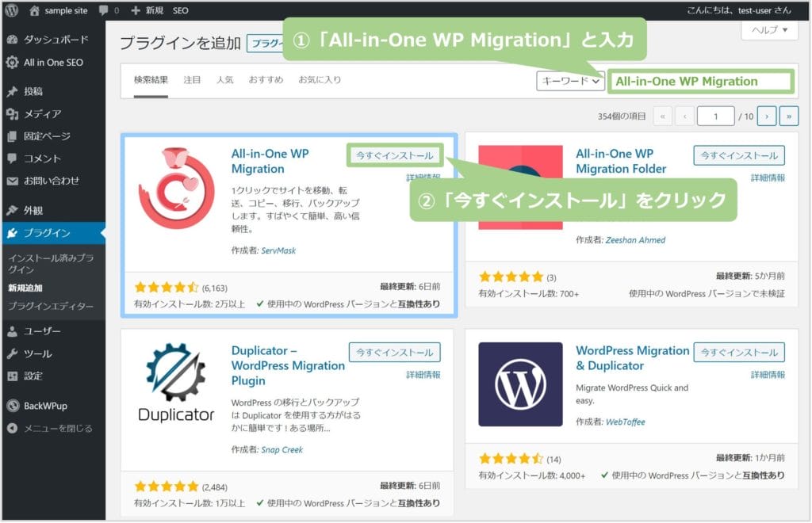812x523 pixels.
Task: Switch to the 人気 tab
Action: 224,80
